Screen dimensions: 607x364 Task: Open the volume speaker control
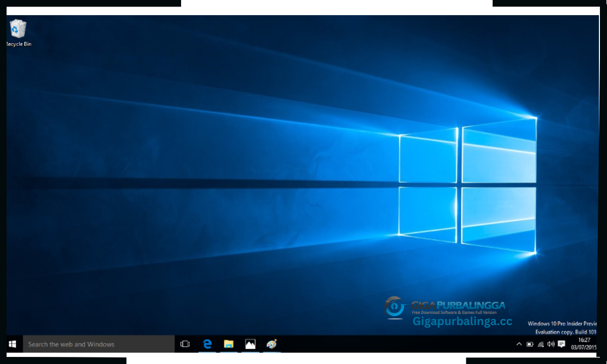click(x=550, y=344)
